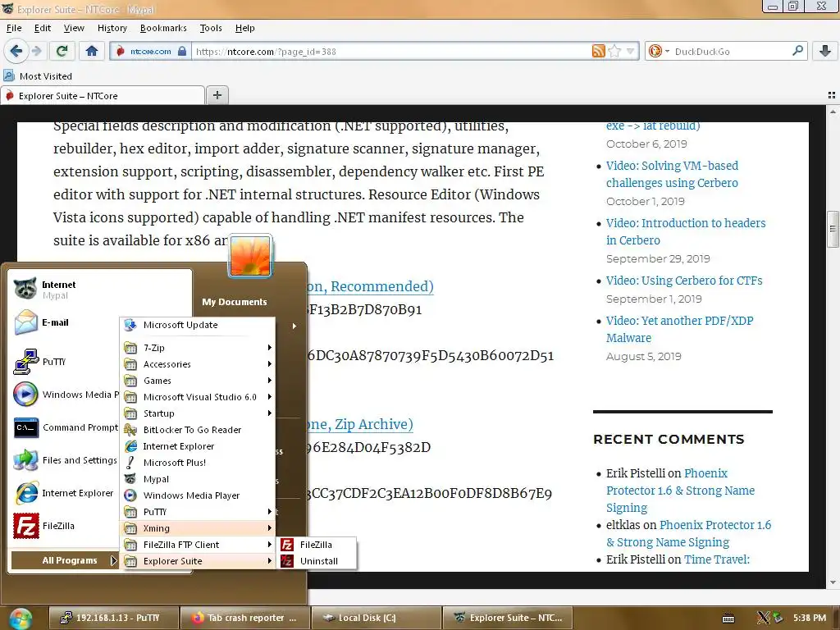The image size is (840, 630).
Task: Click the search magnifier icon
Action: [x=797, y=51]
